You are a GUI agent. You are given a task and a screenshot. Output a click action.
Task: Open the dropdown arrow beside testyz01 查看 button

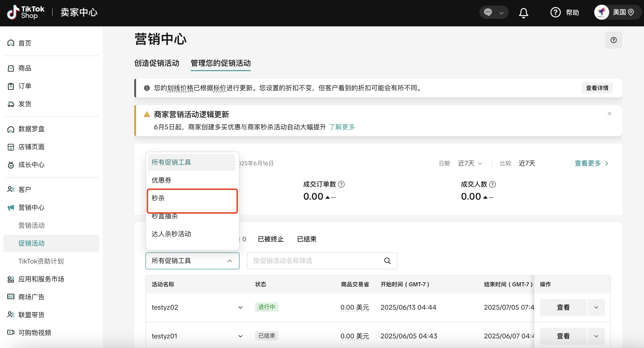tap(596, 336)
